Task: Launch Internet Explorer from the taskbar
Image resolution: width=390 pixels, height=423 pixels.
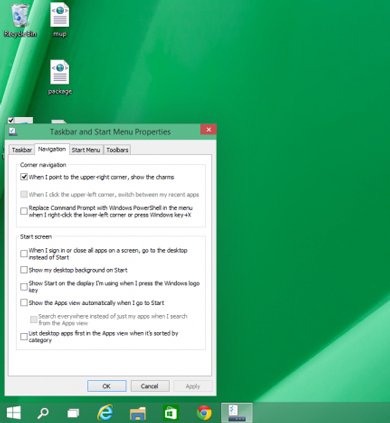Action: (x=105, y=413)
